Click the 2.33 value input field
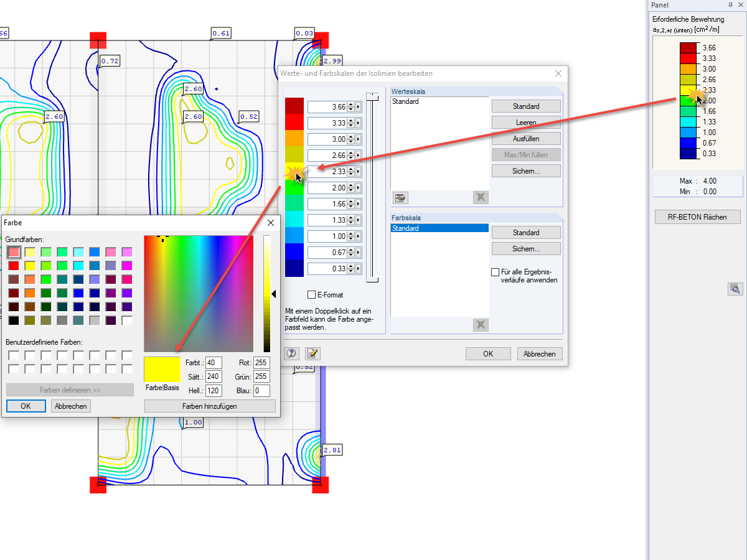Screen dimensions: 747x560 coord(327,172)
